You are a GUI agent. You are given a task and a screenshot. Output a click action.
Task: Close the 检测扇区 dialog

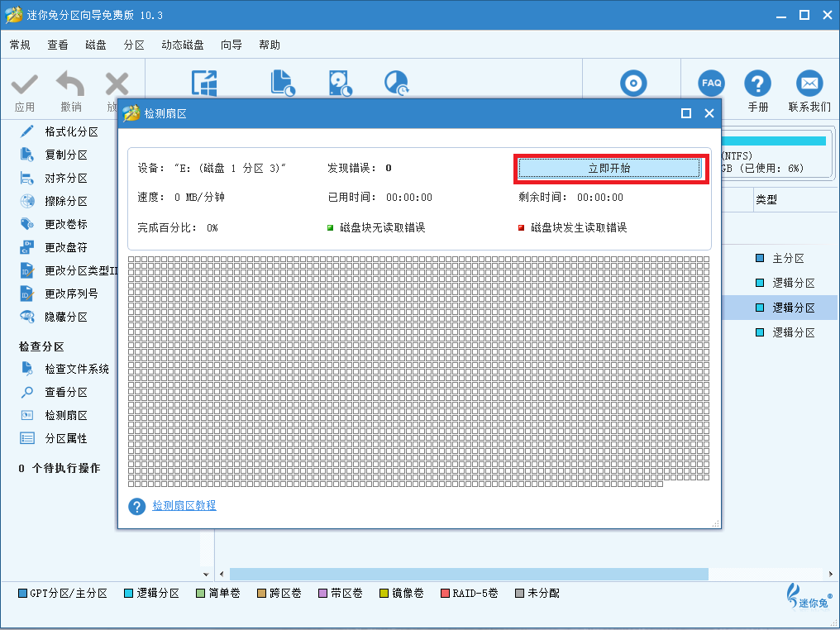point(709,113)
